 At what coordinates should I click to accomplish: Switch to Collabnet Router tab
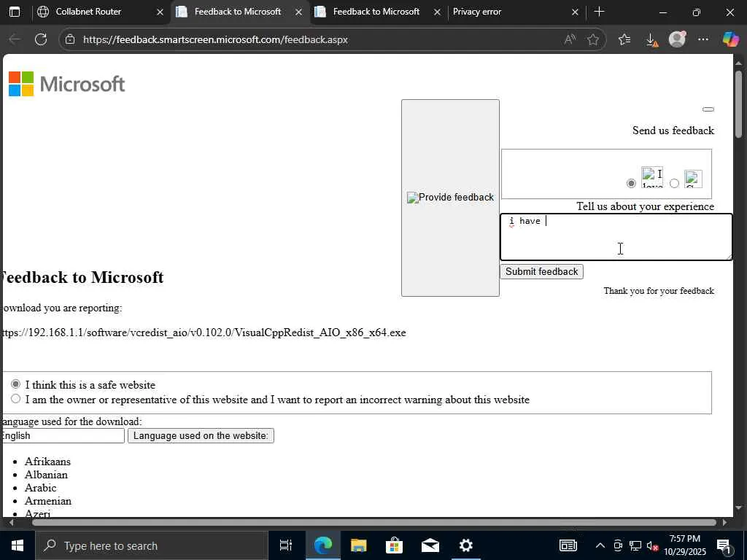tap(88, 12)
